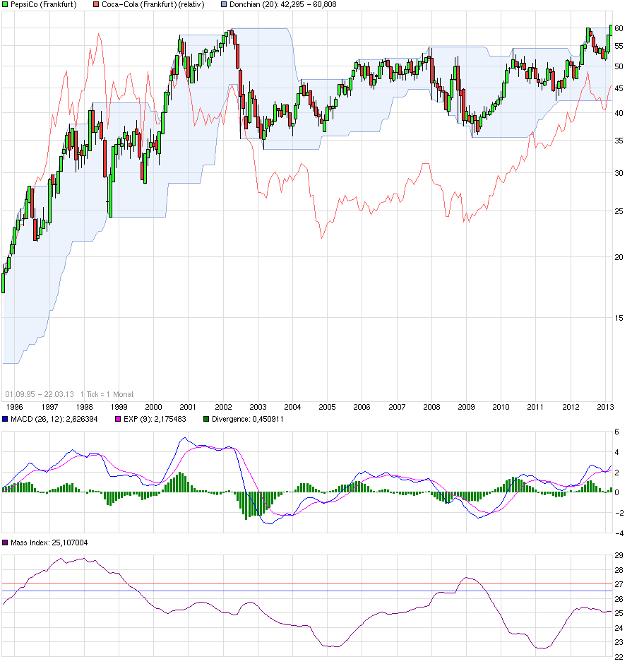Viewport: 644px width, 664px height.
Task: Select the PepsiCo green legend icon
Action: (6, 5)
